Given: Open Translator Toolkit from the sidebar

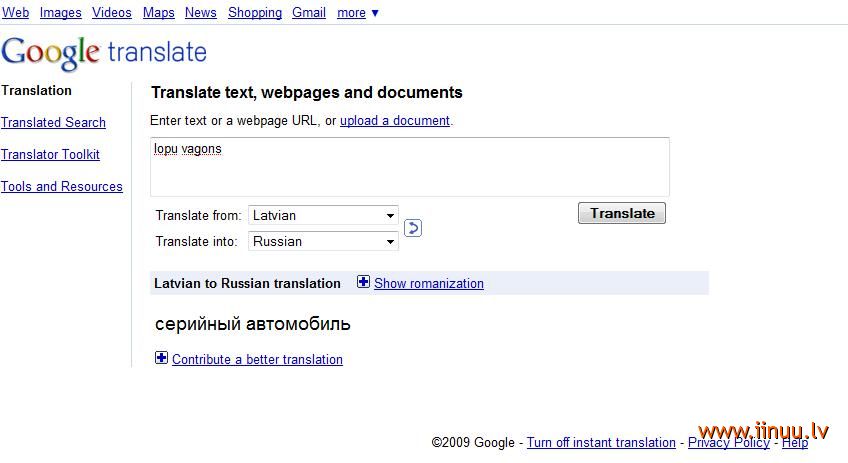Looking at the screenshot, I should pos(50,154).
